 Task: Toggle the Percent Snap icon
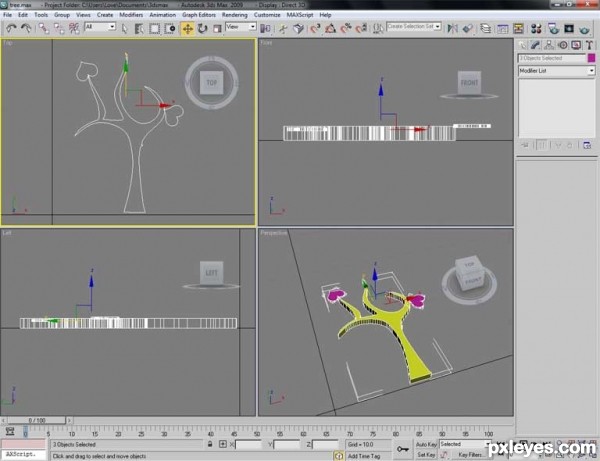tap(346, 29)
